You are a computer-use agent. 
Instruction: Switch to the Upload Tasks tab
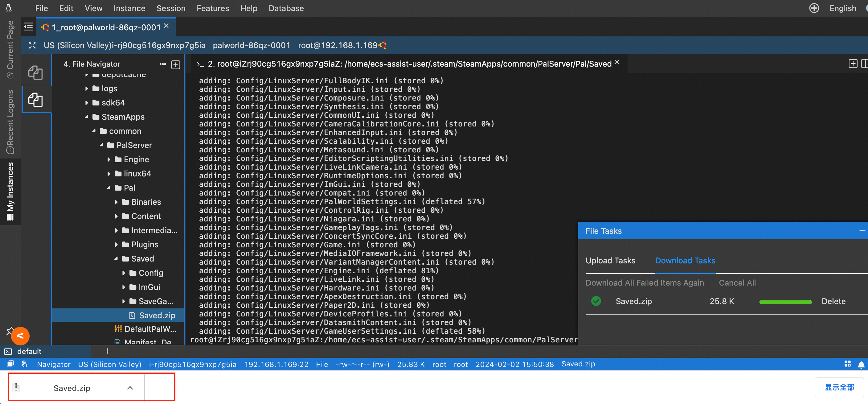[x=610, y=260]
